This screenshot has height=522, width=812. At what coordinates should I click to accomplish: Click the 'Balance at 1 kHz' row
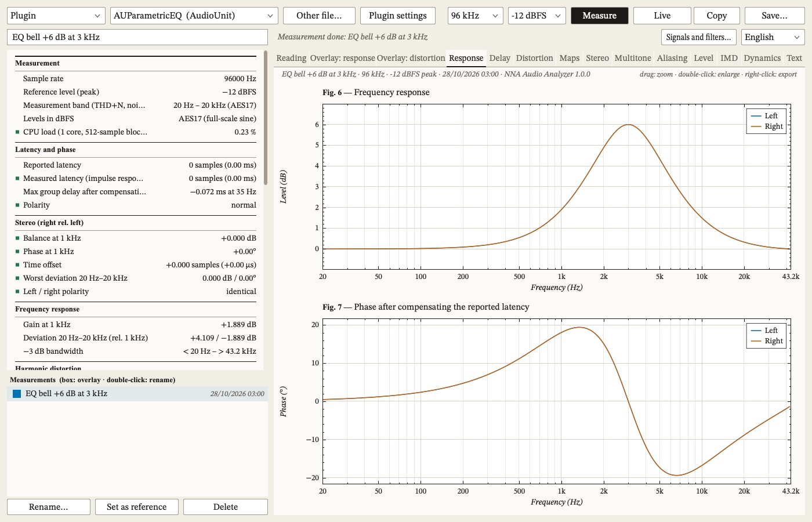pos(136,238)
